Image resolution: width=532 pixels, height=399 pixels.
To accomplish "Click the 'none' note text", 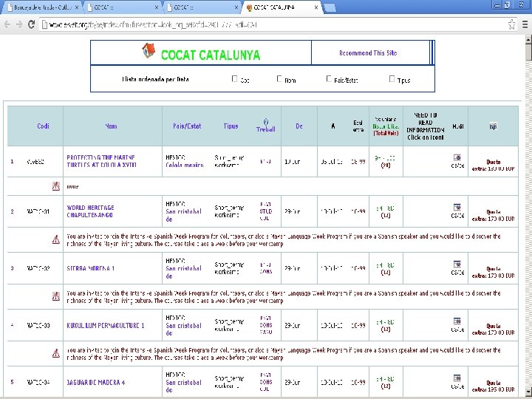I will [72, 187].
